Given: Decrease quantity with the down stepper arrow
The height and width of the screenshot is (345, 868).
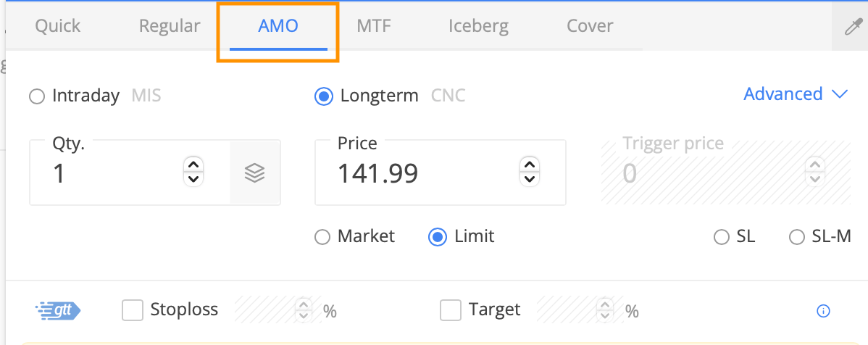Looking at the screenshot, I should [x=193, y=179].
